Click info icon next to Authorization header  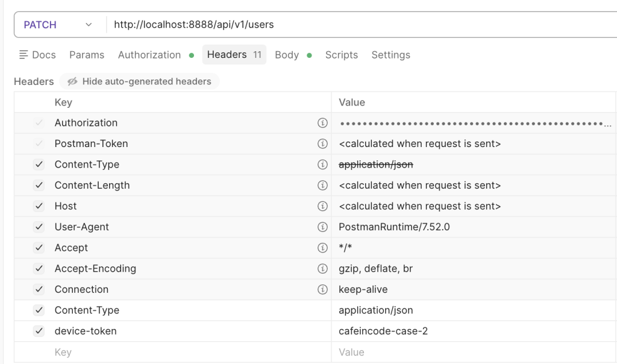[322, 123]
